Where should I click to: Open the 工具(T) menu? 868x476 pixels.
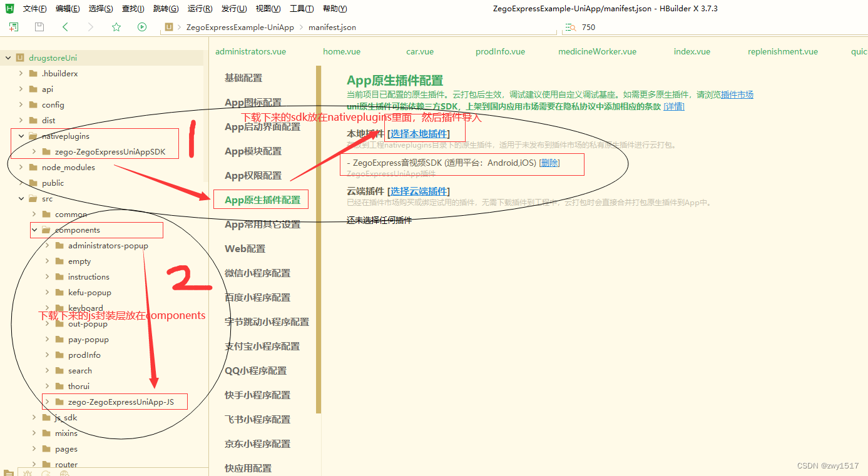tap(302, 9)
